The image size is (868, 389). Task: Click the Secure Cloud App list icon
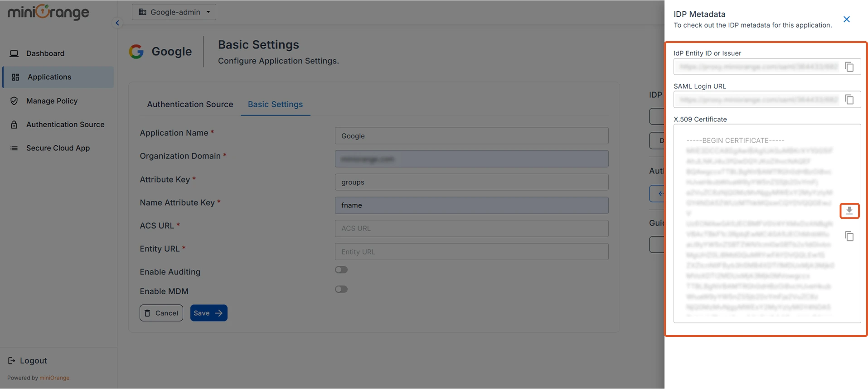(14, 148)
